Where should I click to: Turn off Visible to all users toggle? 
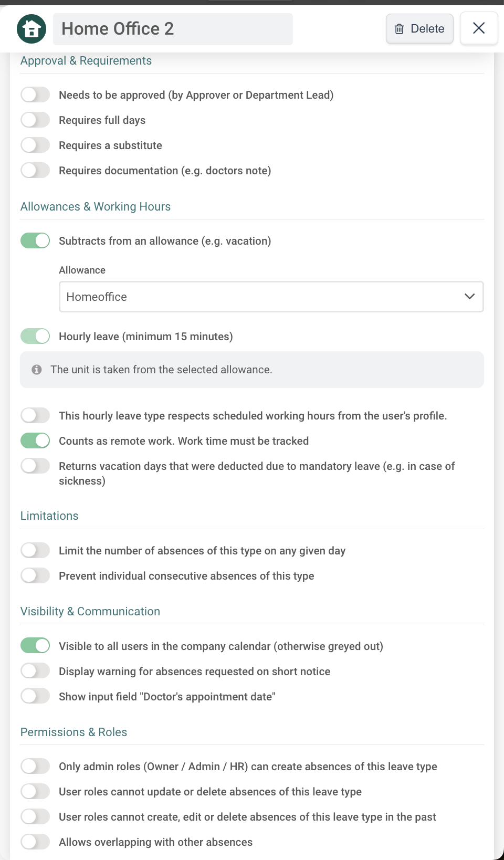[35, 646]
